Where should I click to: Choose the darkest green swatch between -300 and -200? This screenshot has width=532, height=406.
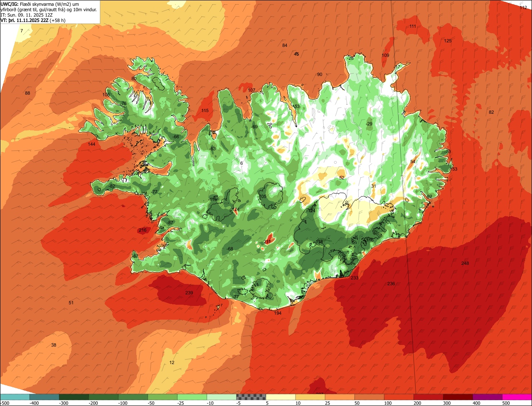pyautogui.click(x=74, y=397)
